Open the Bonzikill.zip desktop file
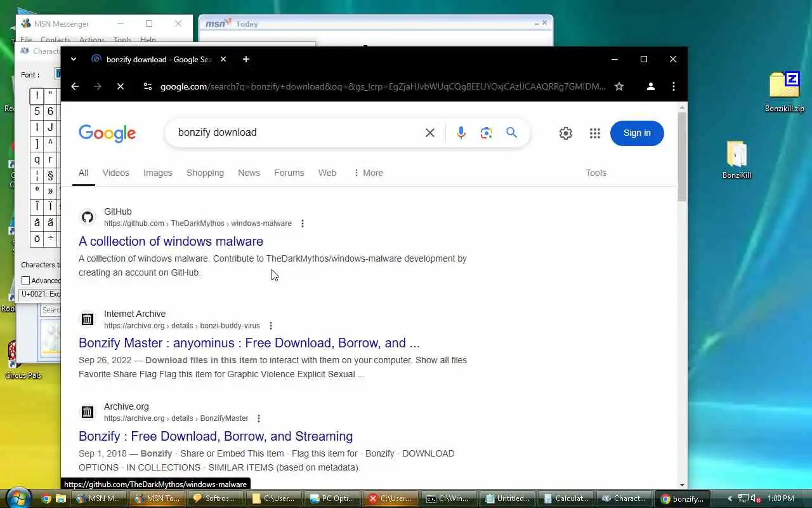Screen dimensions: 812x508 [x=784, y=92]
